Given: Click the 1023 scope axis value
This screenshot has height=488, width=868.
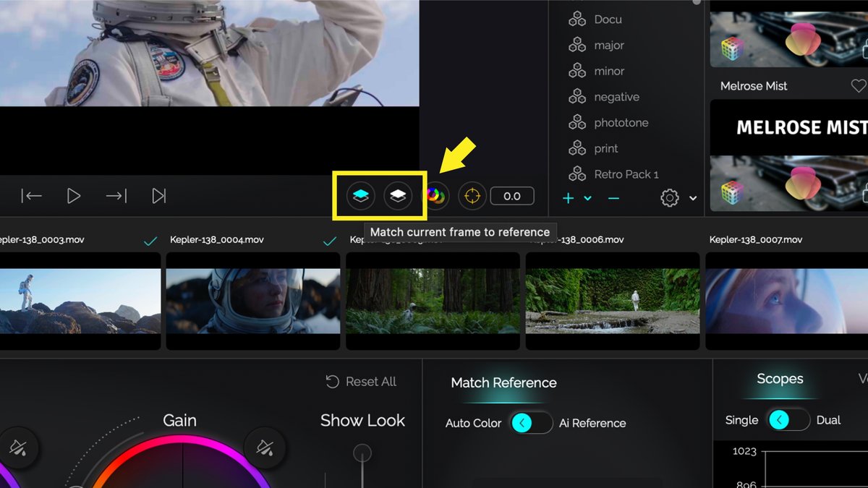Looking at the screenshot, I should click(744, 451).
